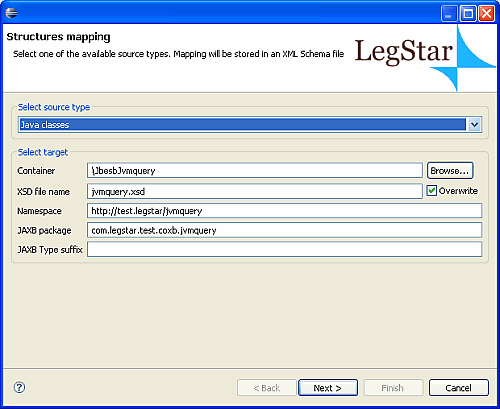Image resolution: width=500 pixels, height=409 pixels.
Task: Click the disabled Back button
Action: click(x=267, y=388)
